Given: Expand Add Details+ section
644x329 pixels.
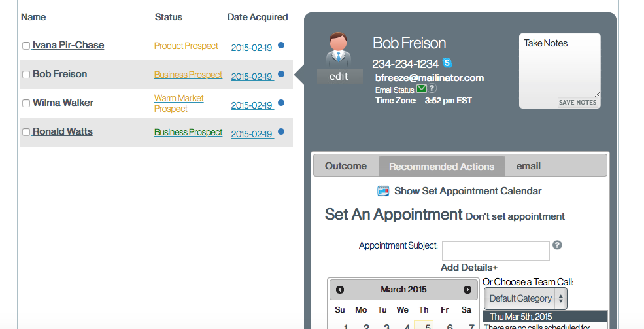Looking at the screenshot, I should [469, 268].
